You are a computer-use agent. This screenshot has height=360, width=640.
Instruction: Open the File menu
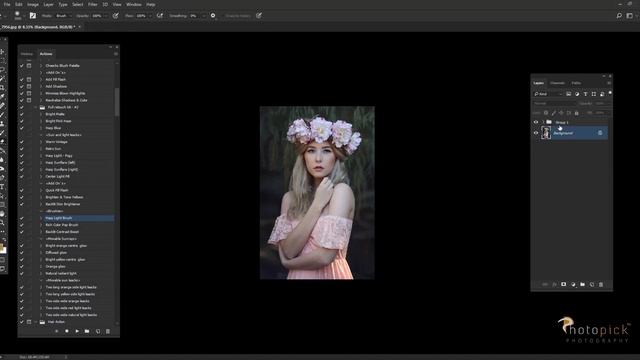(x=7, y=4)
